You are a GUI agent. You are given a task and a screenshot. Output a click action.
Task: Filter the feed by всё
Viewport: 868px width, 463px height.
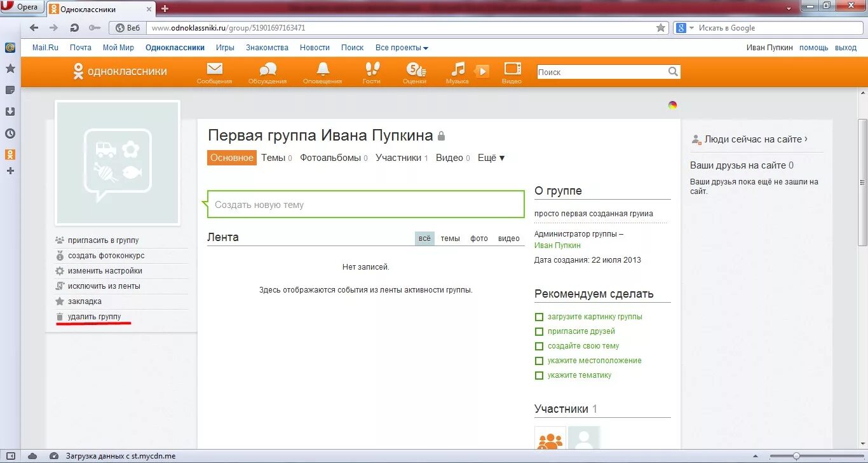424,238
